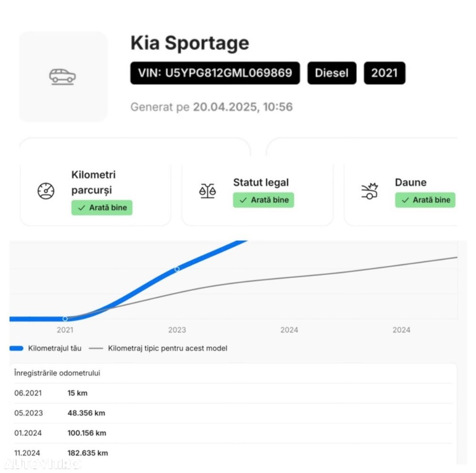476x473 pixels.
Task: Click the car damage crash icon
Action: [x=369, y=191]
